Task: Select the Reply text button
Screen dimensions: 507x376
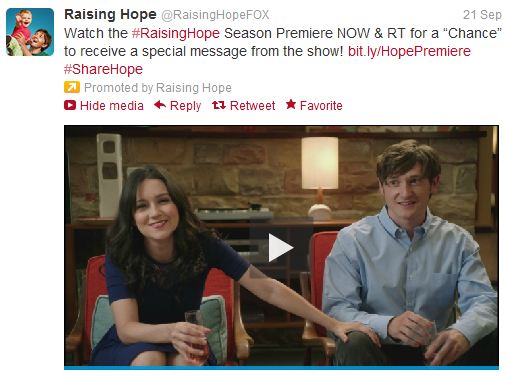Action: tap(185, 106)
